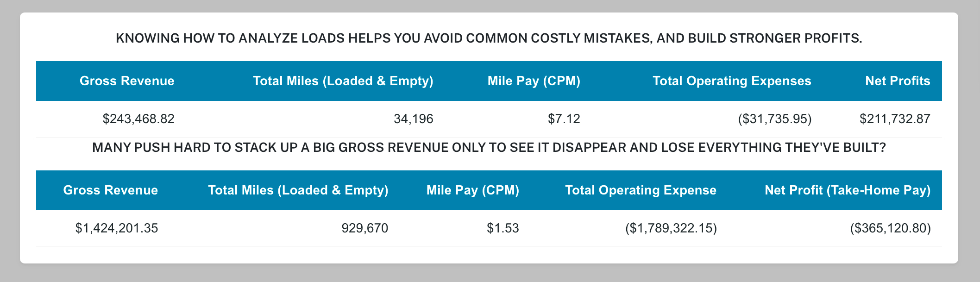Click the ($1,789,322.15) operating expense value
The height and width of the screenshot is (282, 980).
click(x=671, y=228)
